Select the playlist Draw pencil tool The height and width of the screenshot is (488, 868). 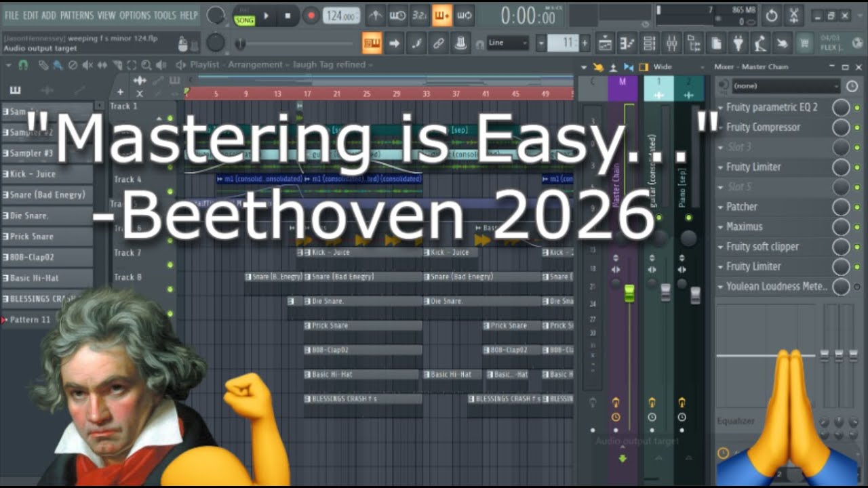tap(43, 65)
